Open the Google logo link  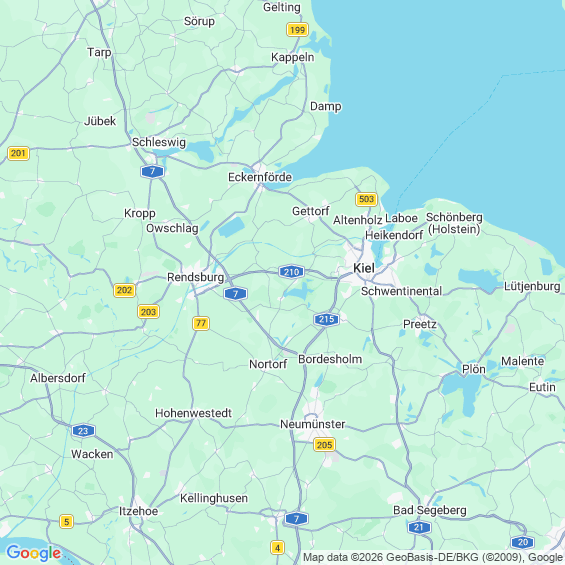click(34, 553)
